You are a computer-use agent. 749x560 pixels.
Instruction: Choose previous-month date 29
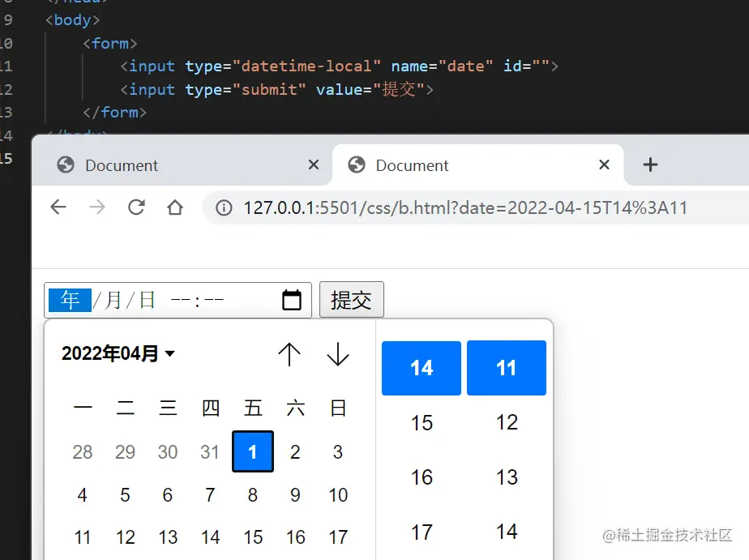point(125,451)
